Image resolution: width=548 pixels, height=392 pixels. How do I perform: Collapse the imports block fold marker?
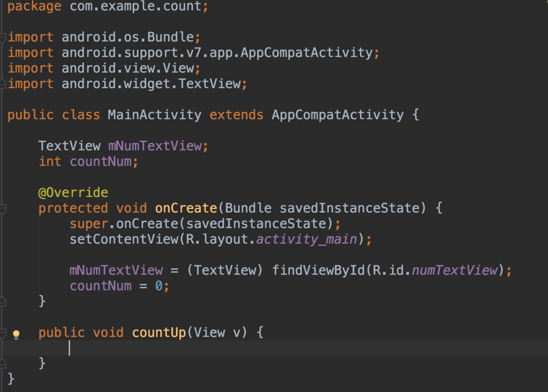pos(3,37)
